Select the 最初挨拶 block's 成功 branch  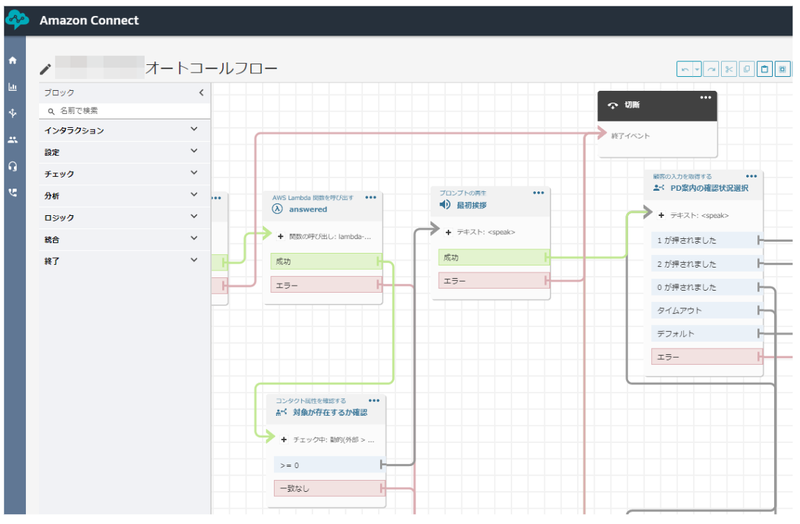tap(494, 257)
